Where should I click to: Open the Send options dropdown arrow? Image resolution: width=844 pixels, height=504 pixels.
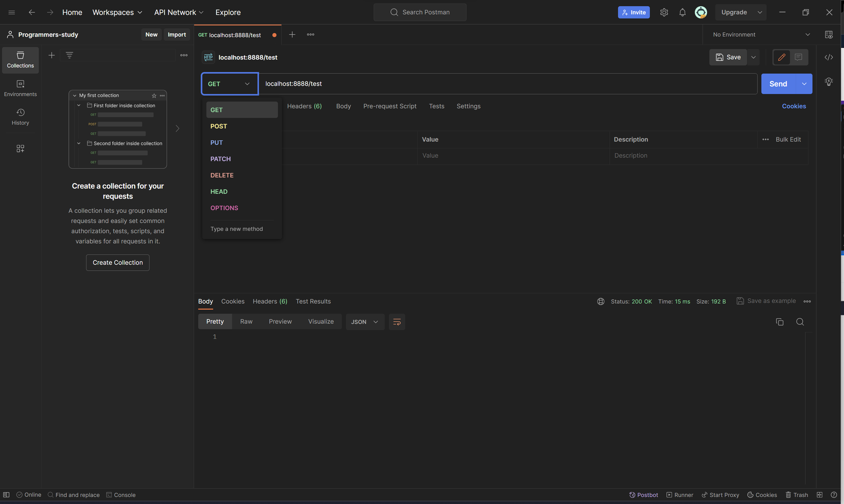click(x=804, y=84)
